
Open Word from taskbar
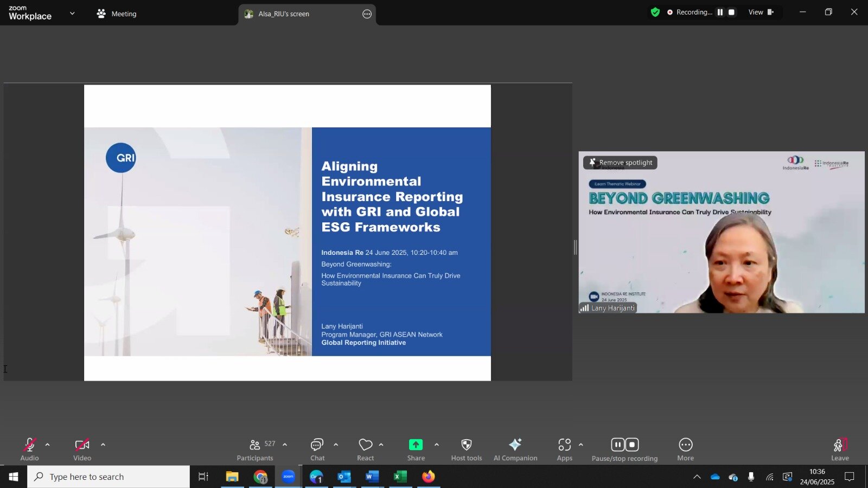coord(372,477)
